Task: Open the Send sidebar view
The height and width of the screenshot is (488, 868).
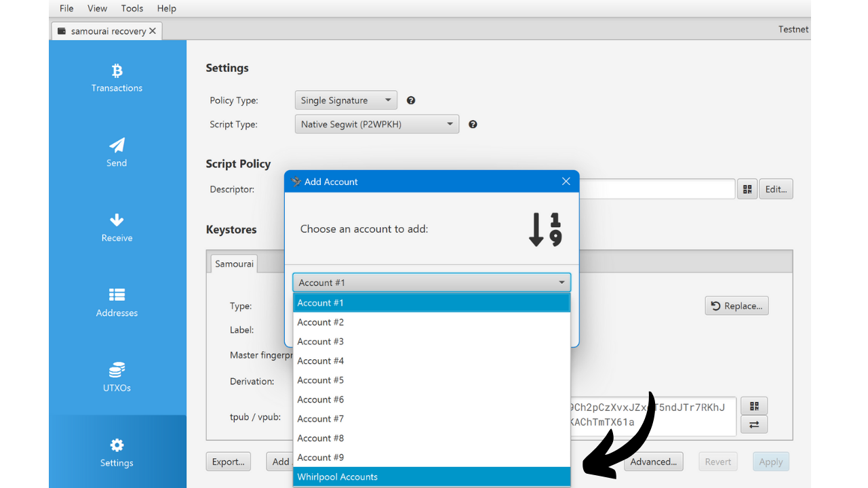Action: 117,152
